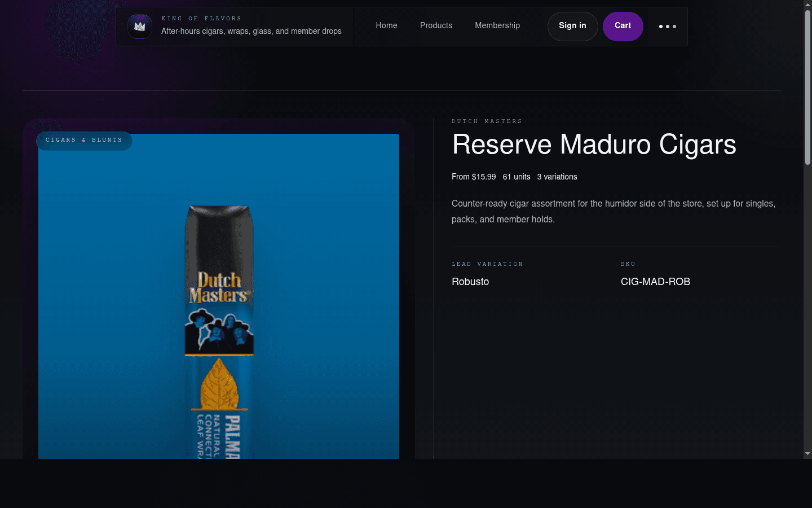Image resolution: width=812 pixels, height=508 pixels.
Task: Click the page scrollbar up arrow
Action: 807,5
